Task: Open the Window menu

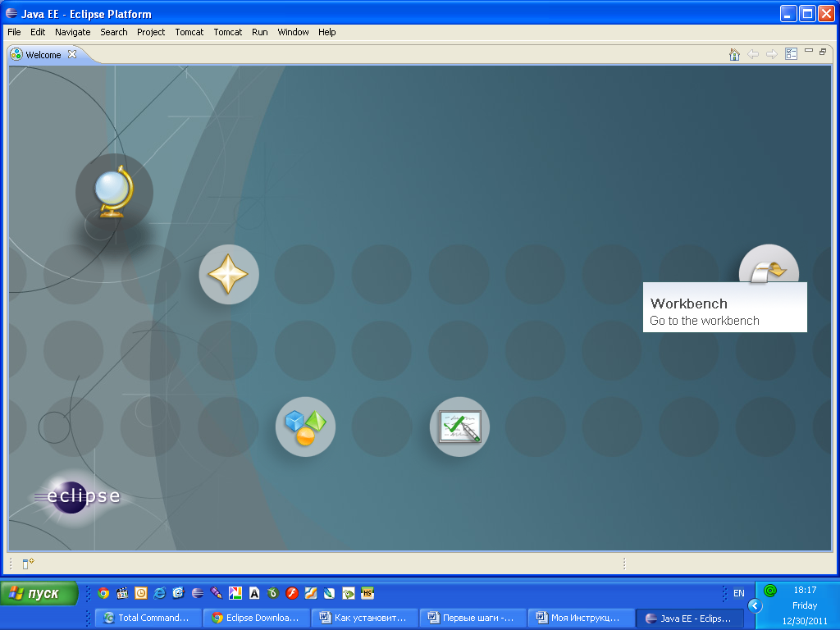Action: tap(293, 32)
